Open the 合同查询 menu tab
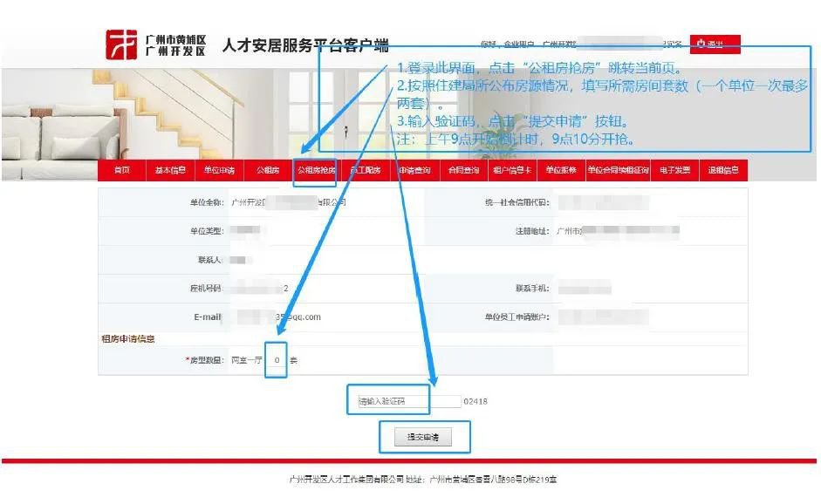This screenshot has height=504, width=821. [x=463, y=170]
